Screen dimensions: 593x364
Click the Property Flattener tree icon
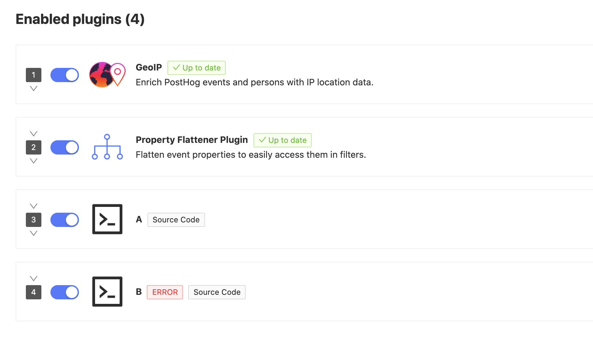[x=107, y=147]
